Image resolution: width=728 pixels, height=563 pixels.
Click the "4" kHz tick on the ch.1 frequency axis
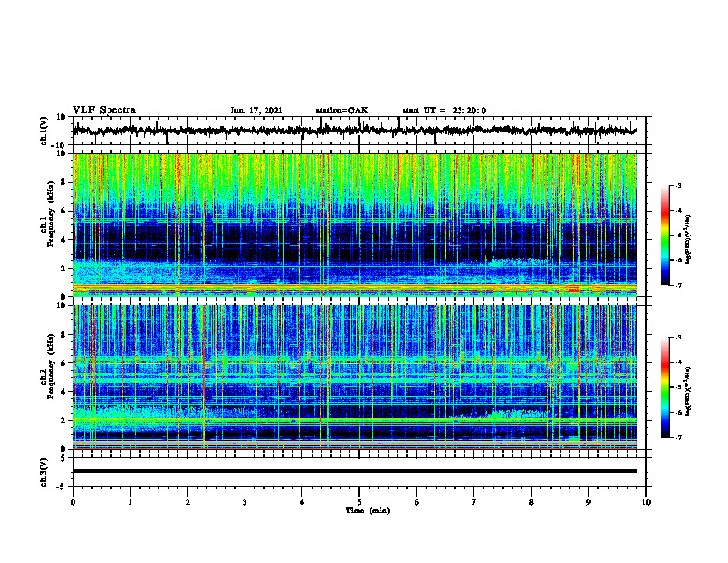[x=63, y=240]
